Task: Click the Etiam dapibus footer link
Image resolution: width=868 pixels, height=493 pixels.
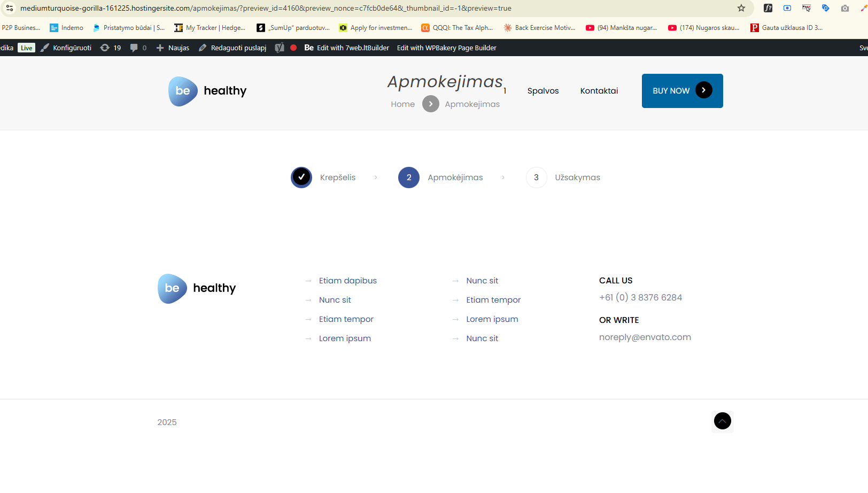Action: click(347, 281)
